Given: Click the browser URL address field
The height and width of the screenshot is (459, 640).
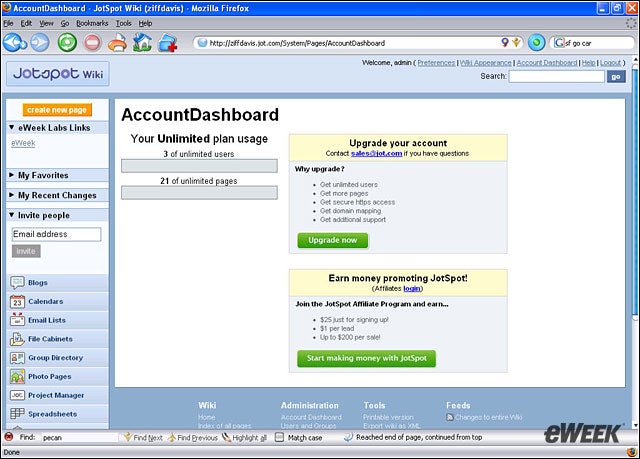Looking at the screenshot, I should coord(354,43).
